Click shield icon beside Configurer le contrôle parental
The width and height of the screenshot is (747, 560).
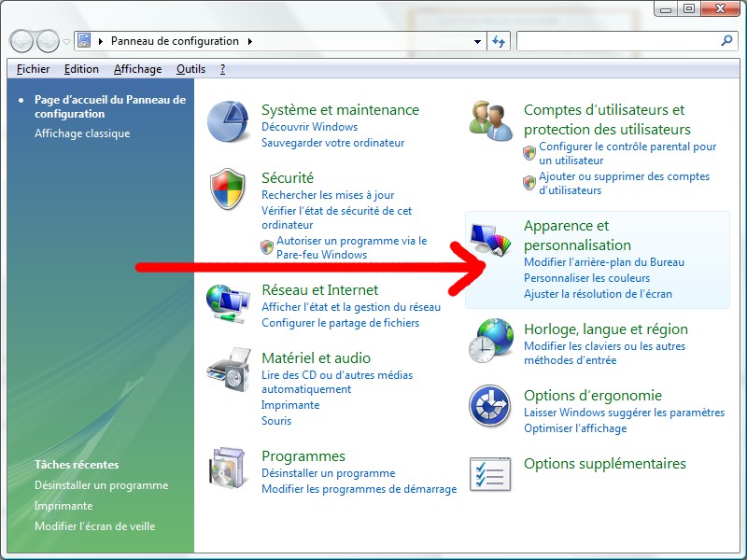tap(529, 153)
